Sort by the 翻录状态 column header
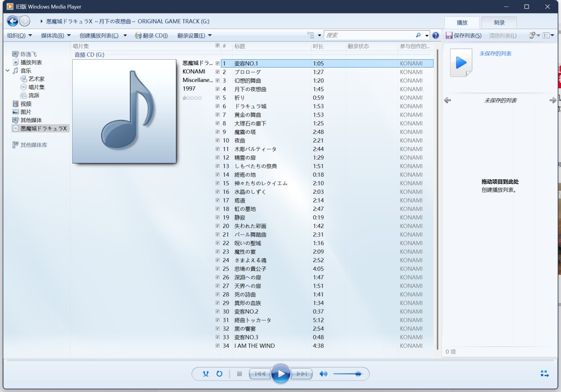The height and width of the screenshot is (392, 561). 372,46
